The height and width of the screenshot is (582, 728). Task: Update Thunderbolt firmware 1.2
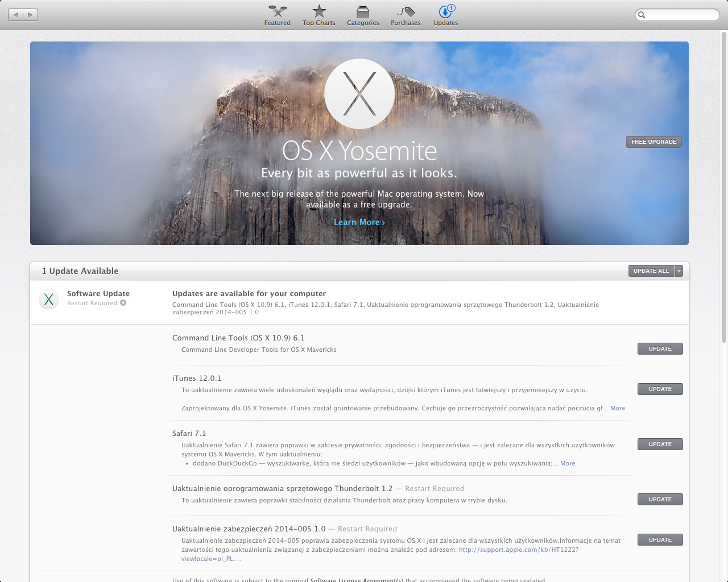pyautogui.click(x=660, y=500)
